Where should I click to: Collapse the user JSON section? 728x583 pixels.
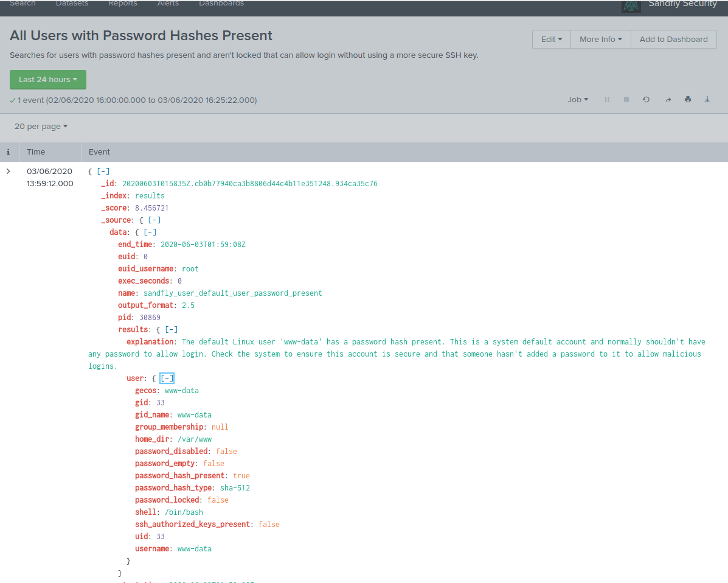click(167, 378)
